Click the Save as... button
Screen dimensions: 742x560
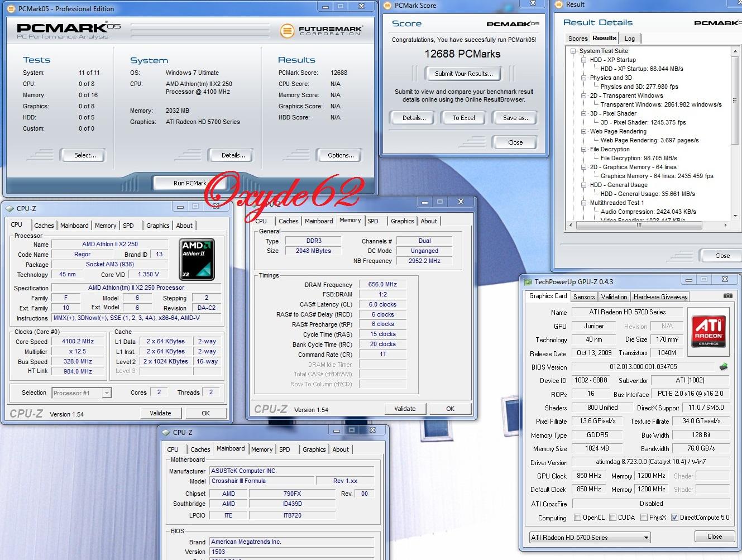coord(516,118)
